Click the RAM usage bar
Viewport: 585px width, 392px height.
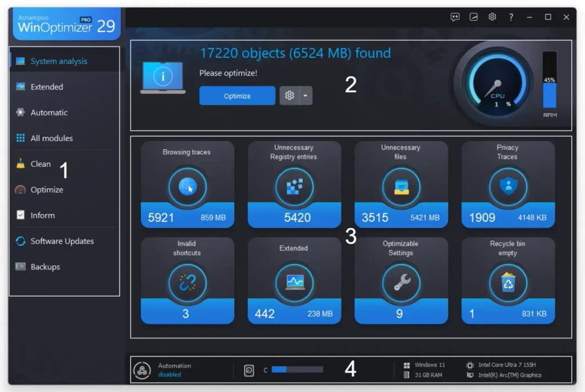tap(550, 80)
